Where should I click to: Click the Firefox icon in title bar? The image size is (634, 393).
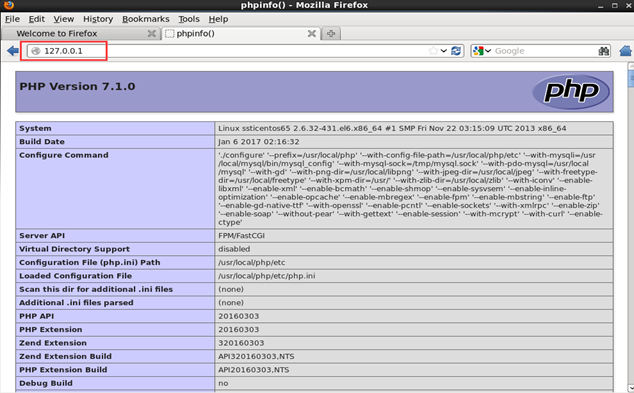8,5
